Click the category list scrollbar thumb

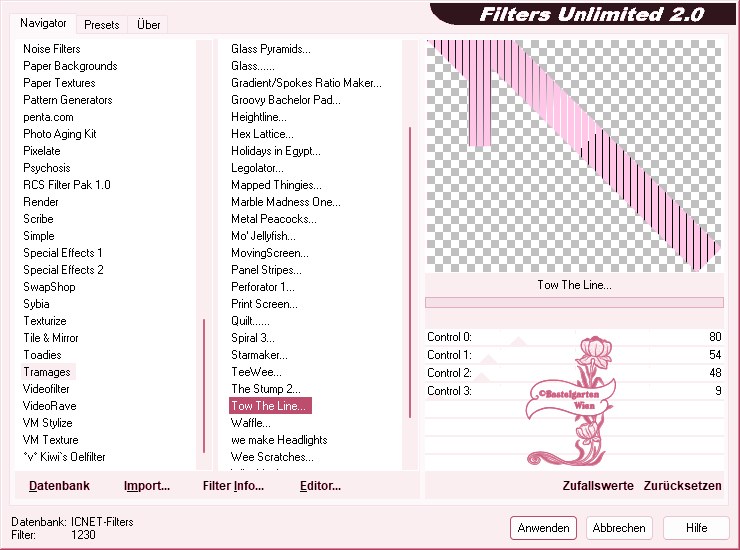(x=204, y=386)
